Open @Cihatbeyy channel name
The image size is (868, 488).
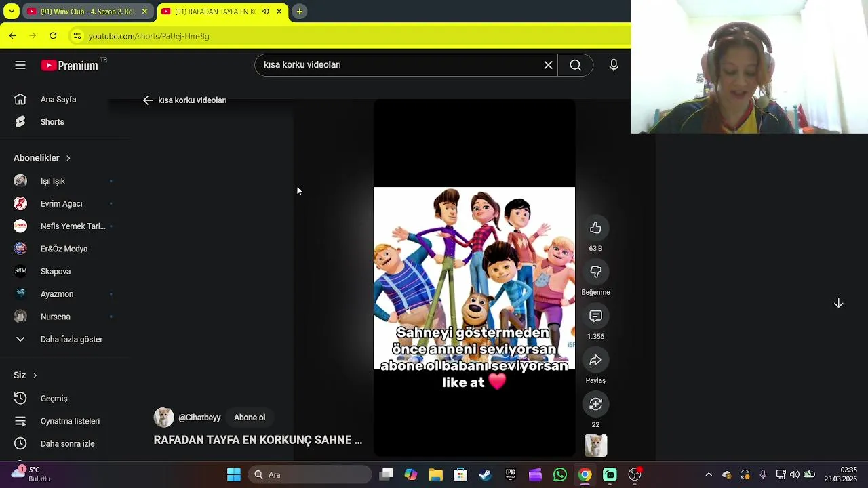pos(199,418)
